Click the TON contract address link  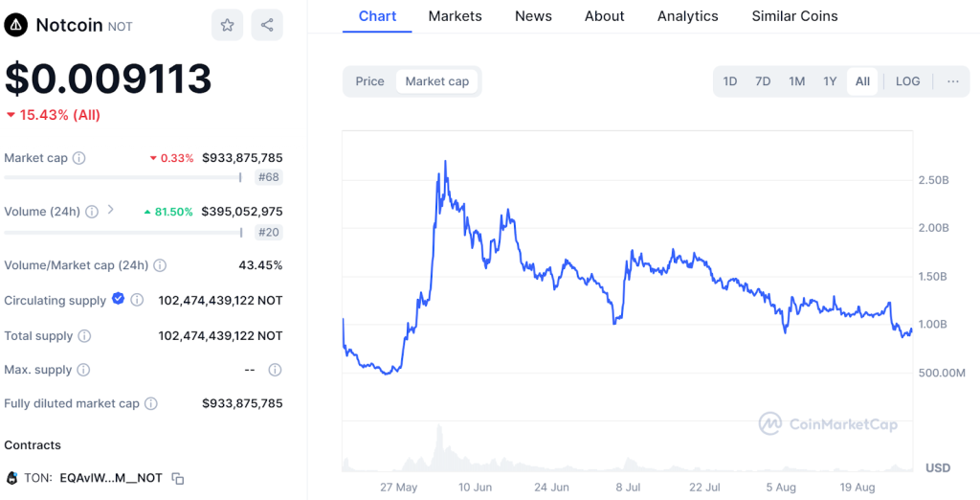(110, 478)
